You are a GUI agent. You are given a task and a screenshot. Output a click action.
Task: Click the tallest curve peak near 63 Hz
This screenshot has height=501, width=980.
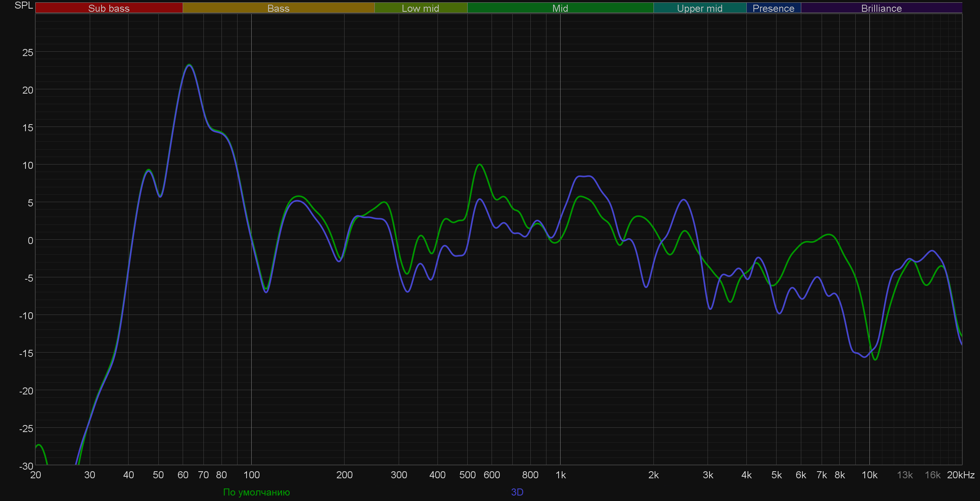tap(189, 65)
